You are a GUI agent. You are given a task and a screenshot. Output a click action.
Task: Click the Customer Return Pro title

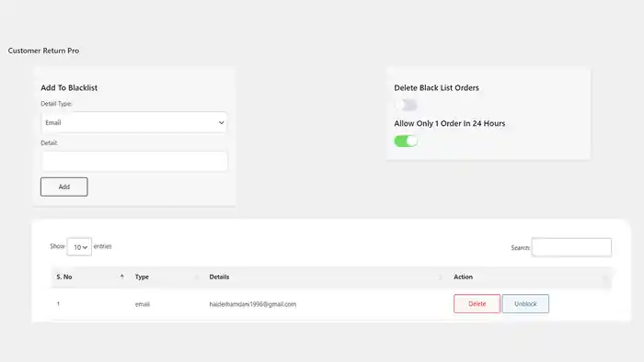point(43,51)
